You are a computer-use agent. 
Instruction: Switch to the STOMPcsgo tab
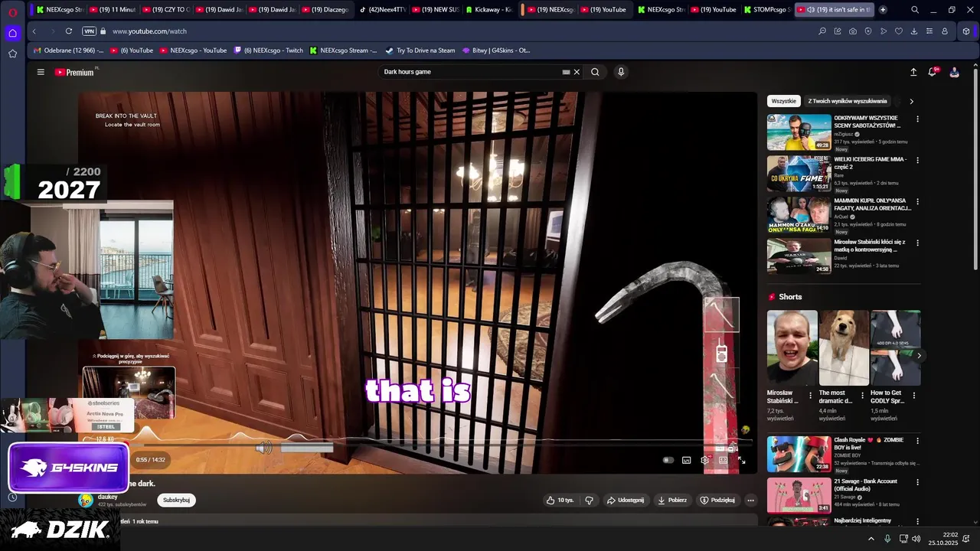pos(766,10)
